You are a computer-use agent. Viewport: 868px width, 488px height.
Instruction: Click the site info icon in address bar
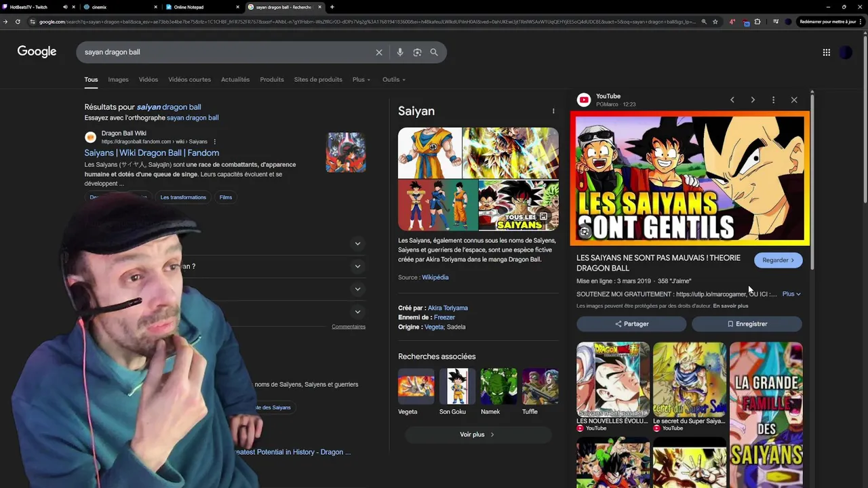click(x=32, y=22)
